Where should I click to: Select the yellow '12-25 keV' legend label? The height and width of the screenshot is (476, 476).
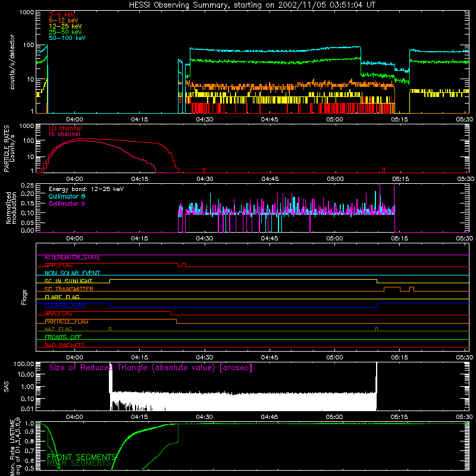pos(65,26)
